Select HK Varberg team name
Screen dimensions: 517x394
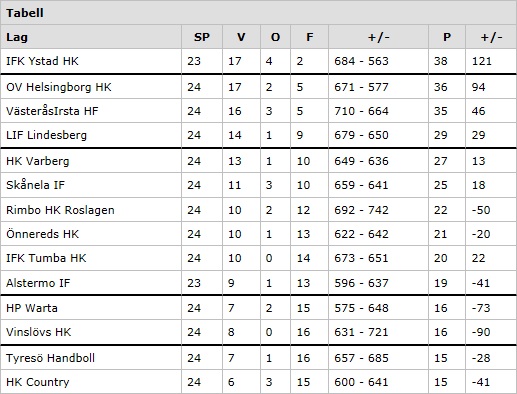click(38, 161)
